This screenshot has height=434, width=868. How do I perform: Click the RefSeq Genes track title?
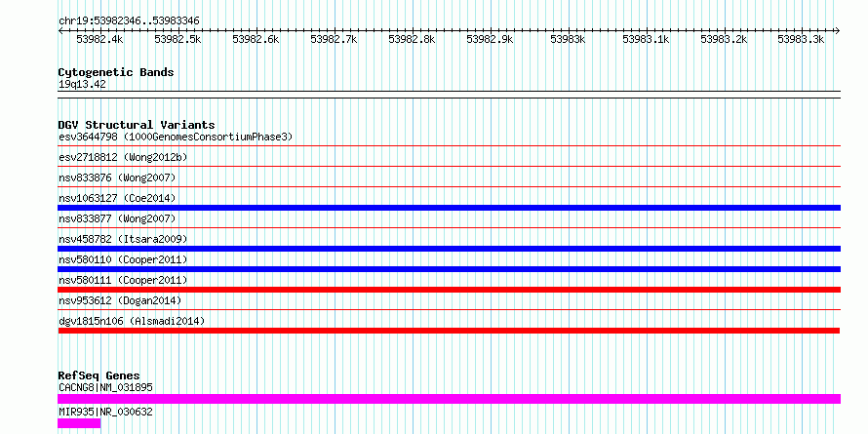(x=99, y=375)
